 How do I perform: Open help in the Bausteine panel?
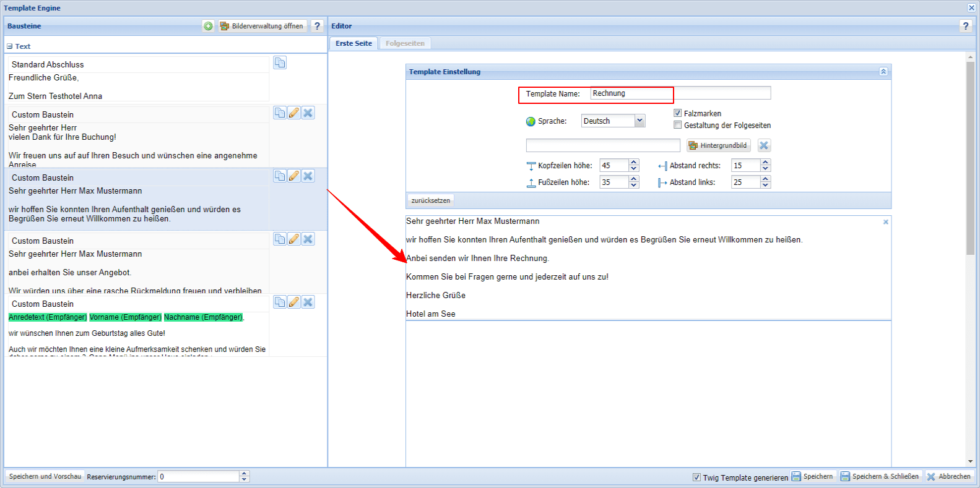point(317,26)
